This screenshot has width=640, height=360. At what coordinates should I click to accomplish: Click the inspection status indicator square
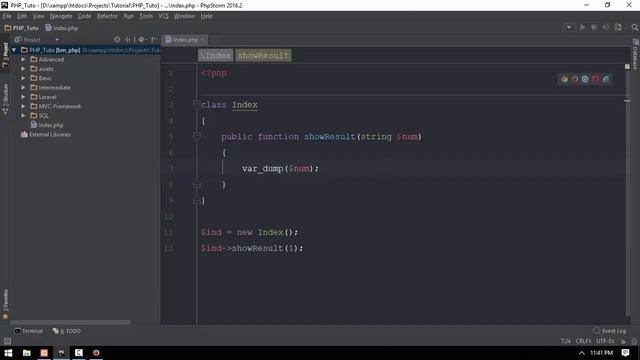coord(627,67)
